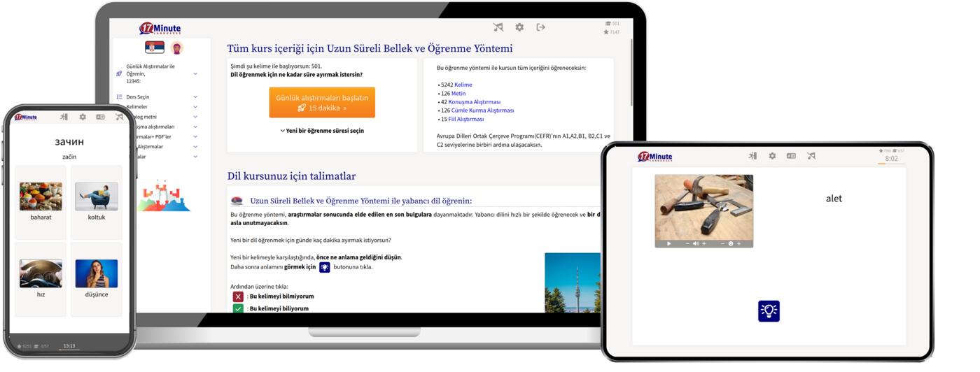Tap the running-figure icon on the tablet header
The height and width of the screenshot is (372, 980).
752,156
